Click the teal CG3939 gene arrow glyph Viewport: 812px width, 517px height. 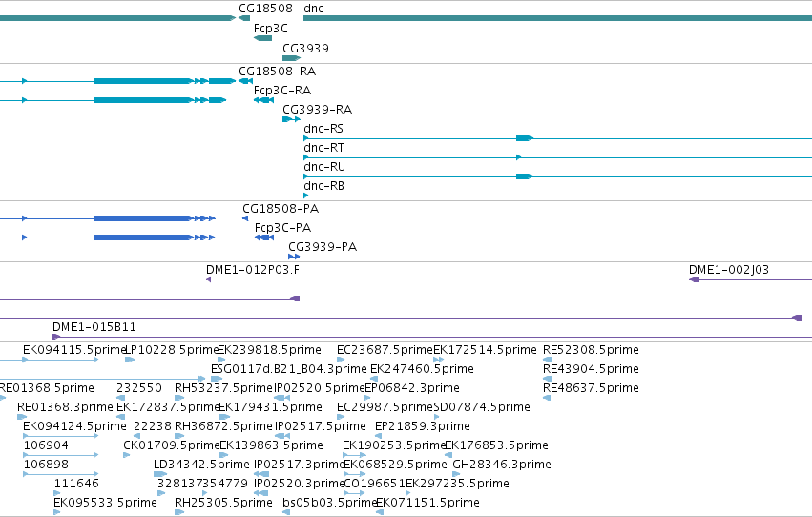(292, 58)
